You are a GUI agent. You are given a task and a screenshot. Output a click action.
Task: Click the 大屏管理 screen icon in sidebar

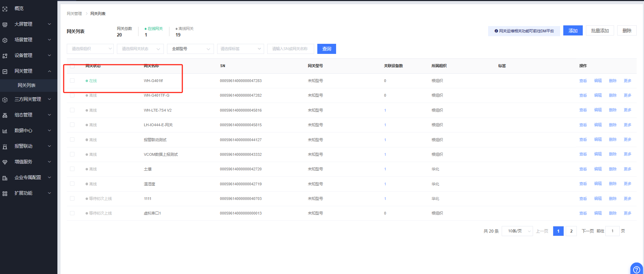click(5, 24)
